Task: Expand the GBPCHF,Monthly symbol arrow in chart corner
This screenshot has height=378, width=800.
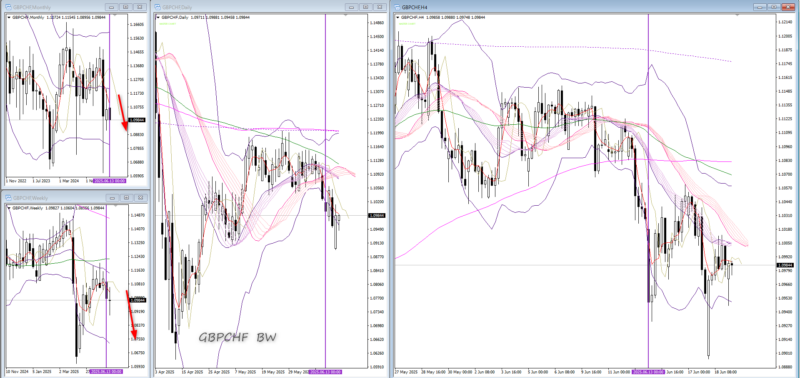Action: point(9,17)
